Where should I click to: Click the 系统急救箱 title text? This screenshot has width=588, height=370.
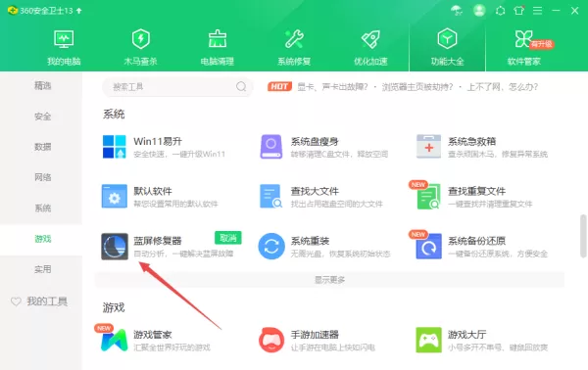(472, 142)
